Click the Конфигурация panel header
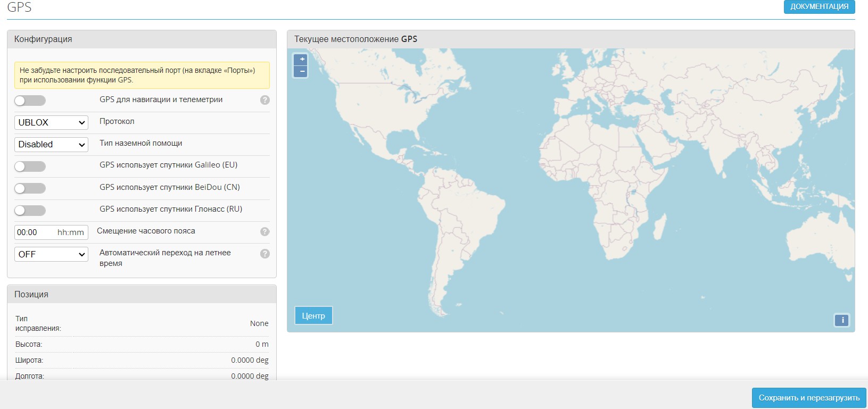868x409 pixels. pyautogui.click(x=142, y=39)
